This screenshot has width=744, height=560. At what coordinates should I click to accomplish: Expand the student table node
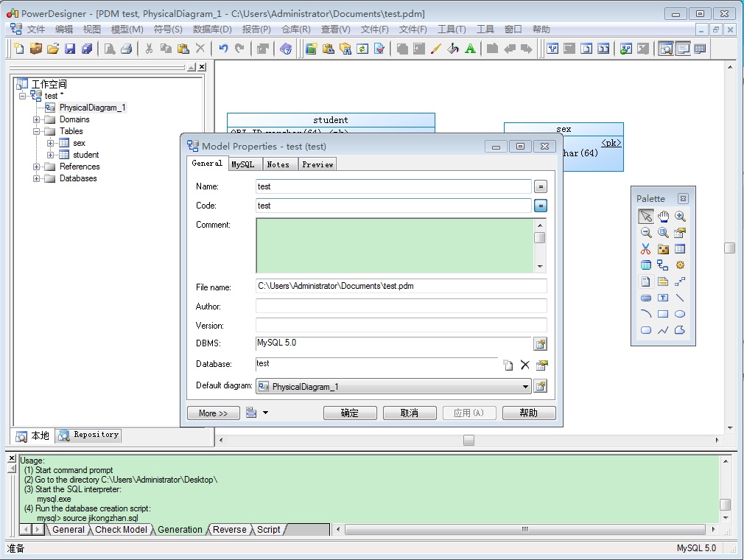click(50, 155)
